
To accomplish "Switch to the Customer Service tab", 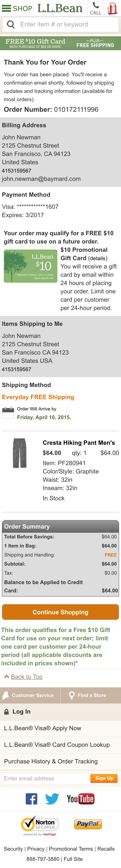I will (x=30, y=695).
